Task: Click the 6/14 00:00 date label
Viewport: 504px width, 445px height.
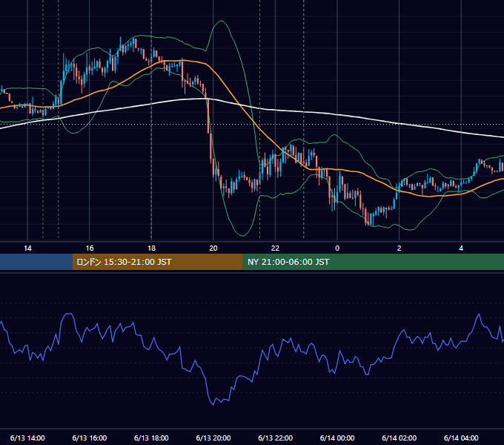Action: point(337,438)
